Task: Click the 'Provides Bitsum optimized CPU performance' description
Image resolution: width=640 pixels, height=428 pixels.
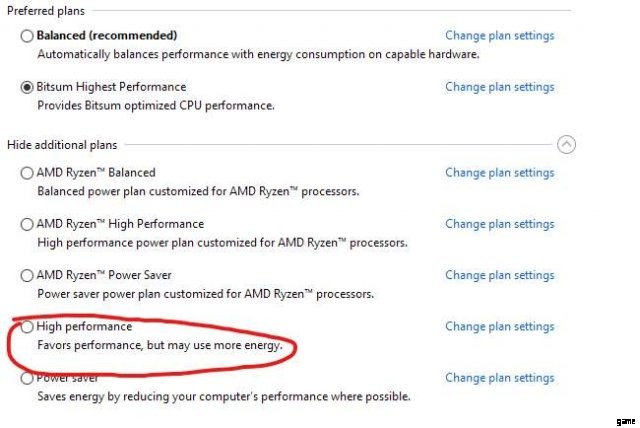Action: point(156,106)
